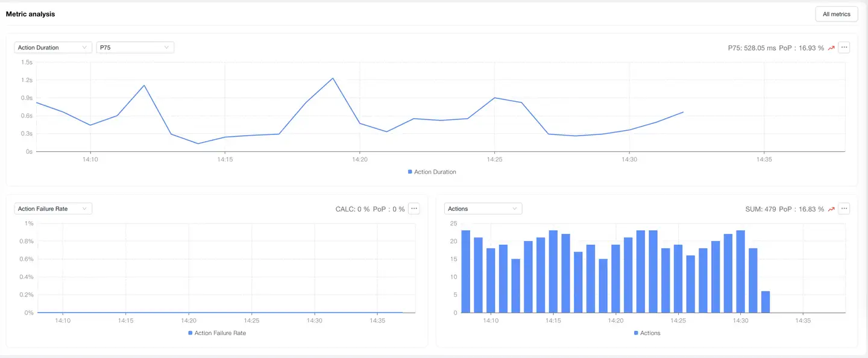Expand the Action Duration metric dropdown
The width and height of the screenshot is (868, 358).
[52, 48]
